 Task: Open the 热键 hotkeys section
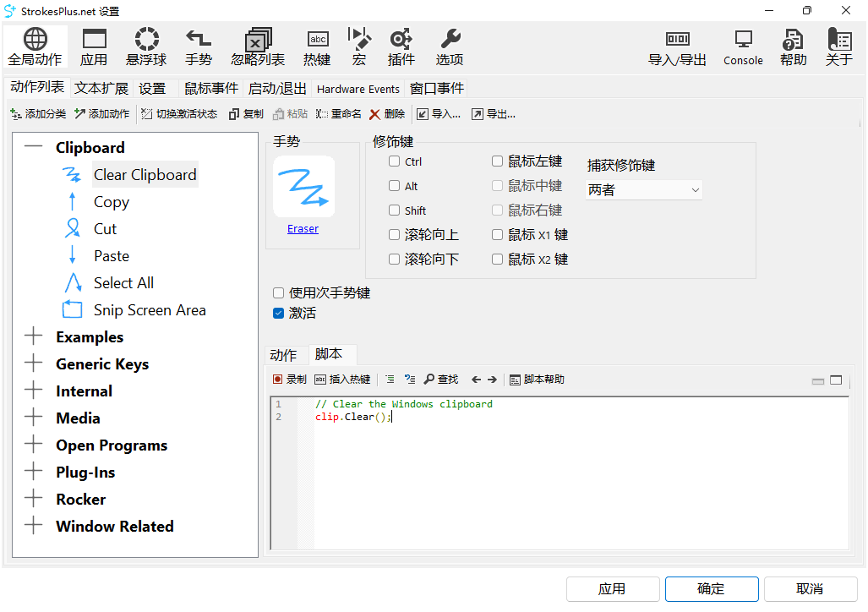pyautogui.click(x=317, y=46)
